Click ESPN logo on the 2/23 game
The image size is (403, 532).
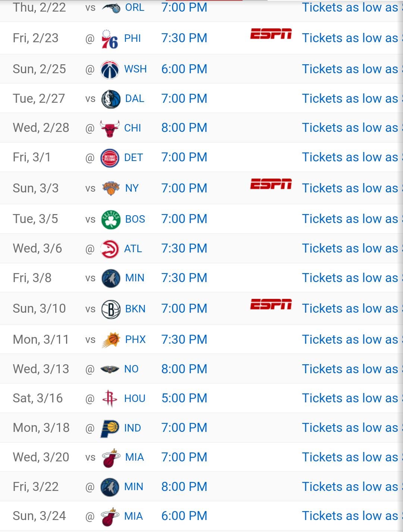coord(271,34)
